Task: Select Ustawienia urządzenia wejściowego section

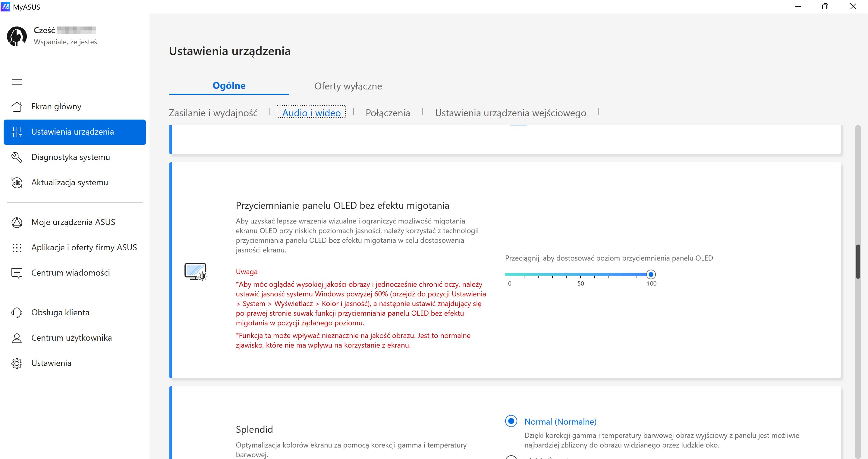Action: tap(511, 113)
